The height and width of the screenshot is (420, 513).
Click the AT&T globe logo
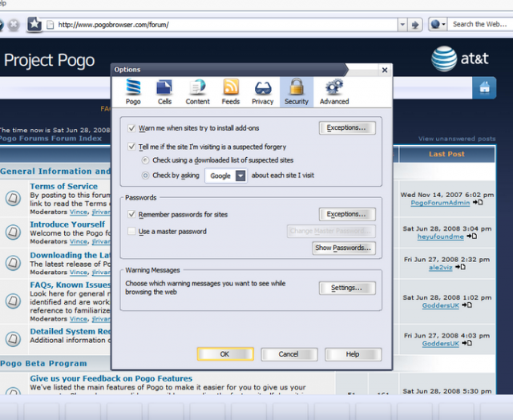point(444,59)
